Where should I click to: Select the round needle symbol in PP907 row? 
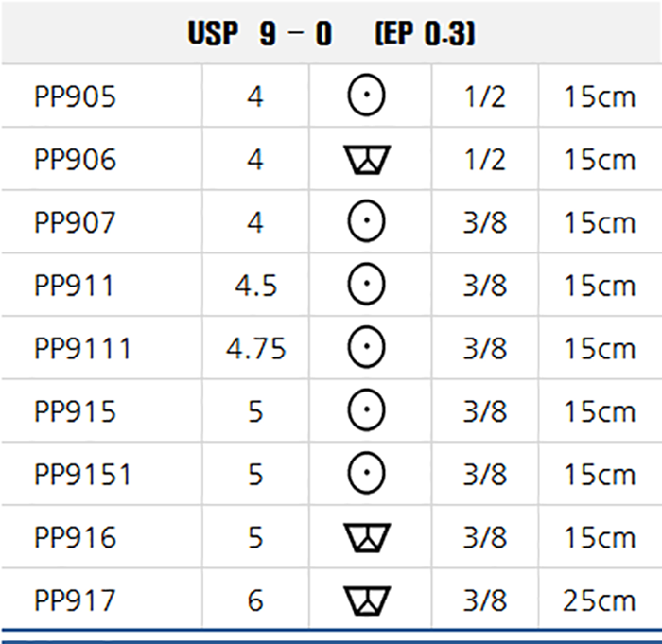[x=367, y=220]
